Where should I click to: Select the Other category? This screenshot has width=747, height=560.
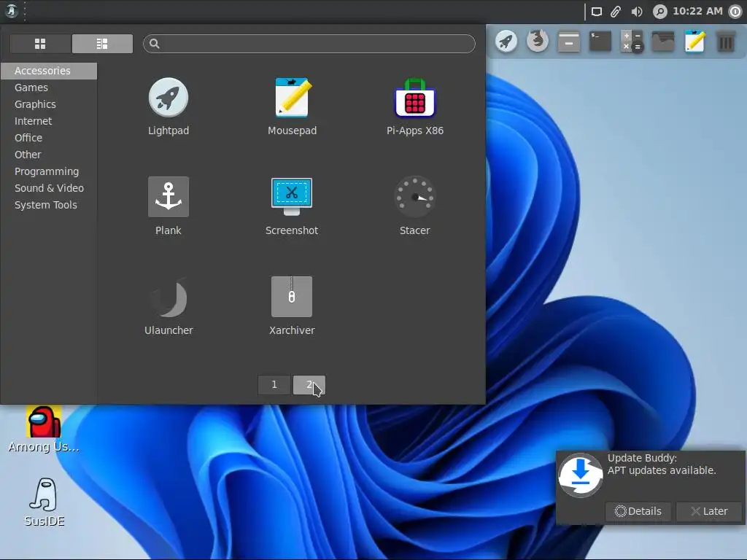pyautogui.click(x=49, y=155)
